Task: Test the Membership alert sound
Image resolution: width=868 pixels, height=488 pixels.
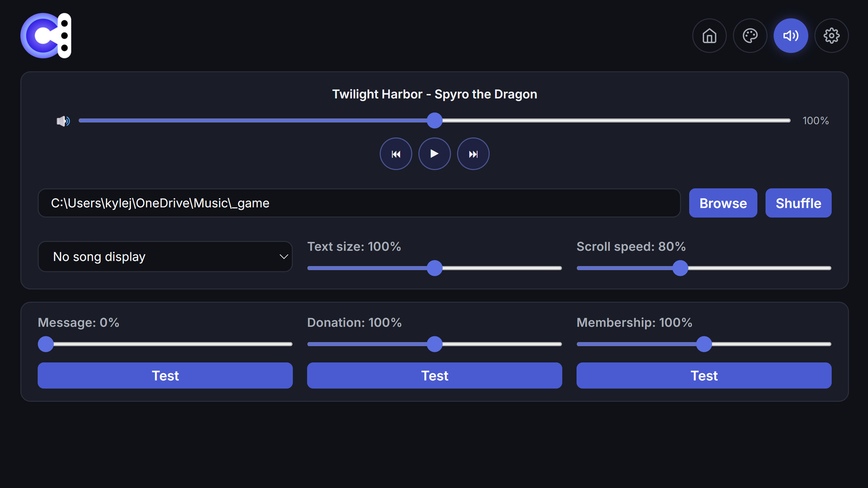Action: pyautogui.click(x=704, y=375)
